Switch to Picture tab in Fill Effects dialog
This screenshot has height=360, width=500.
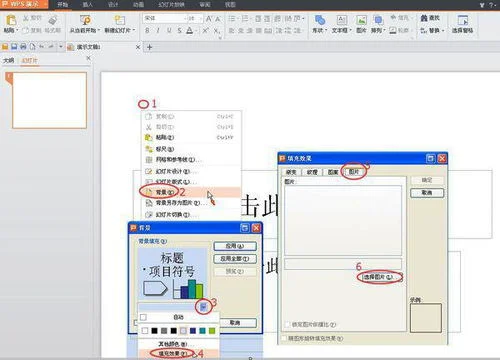[x=354, y=172]
